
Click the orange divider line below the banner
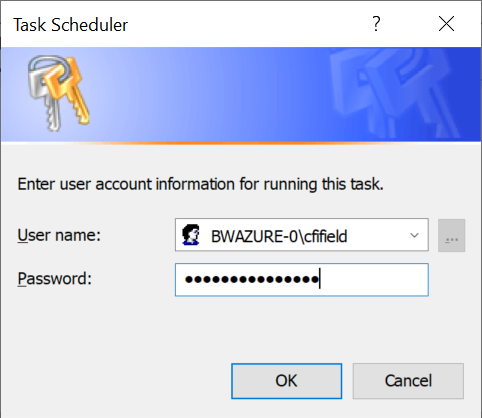point(240,143)
